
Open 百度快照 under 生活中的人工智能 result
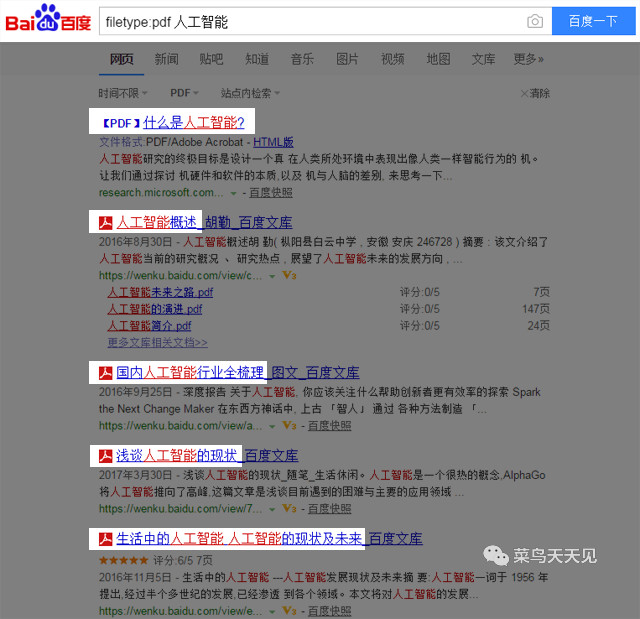(x=329, y=611)
